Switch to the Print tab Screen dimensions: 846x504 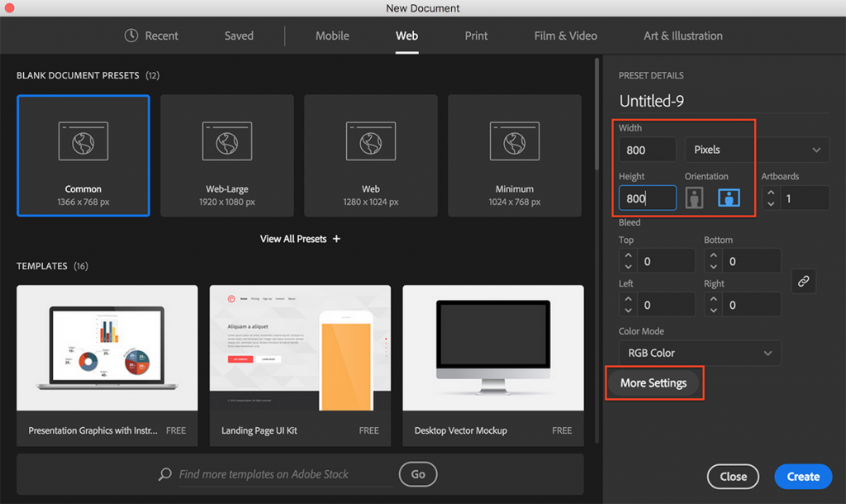pyautogui.click(x=476, y=36)
